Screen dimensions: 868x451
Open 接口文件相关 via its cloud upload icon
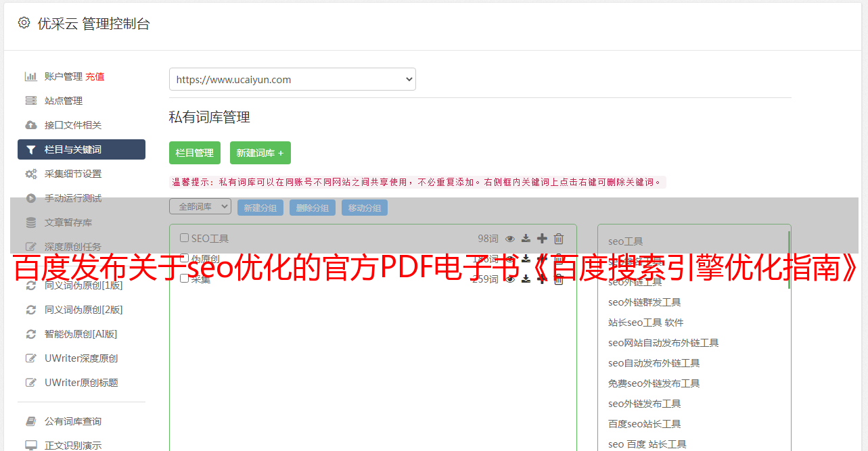pos(30,125)
